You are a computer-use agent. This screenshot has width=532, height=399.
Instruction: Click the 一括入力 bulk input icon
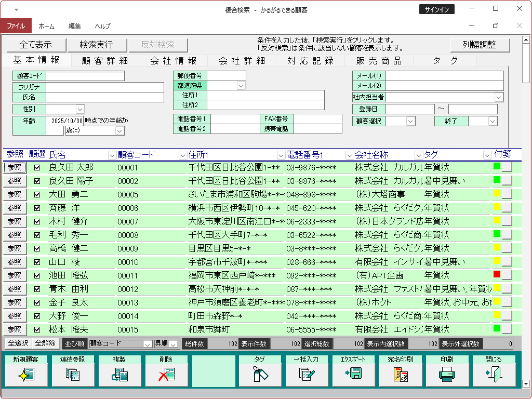[x=307, y=374]
